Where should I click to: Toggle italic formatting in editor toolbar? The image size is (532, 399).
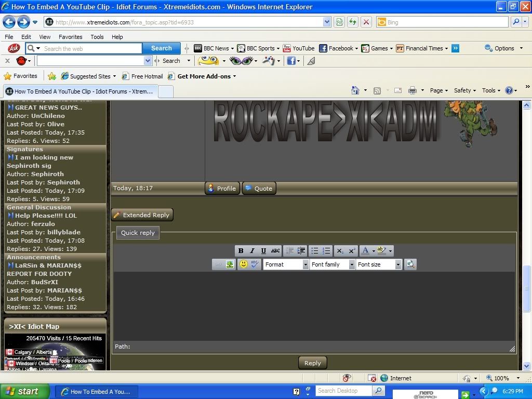pos(252,251)
